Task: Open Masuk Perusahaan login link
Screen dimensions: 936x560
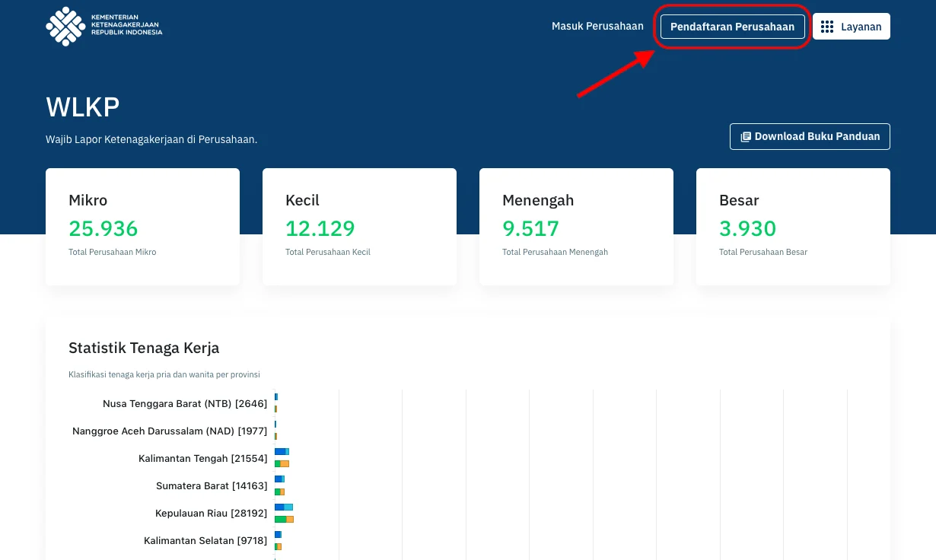Action: click(597, 26)
